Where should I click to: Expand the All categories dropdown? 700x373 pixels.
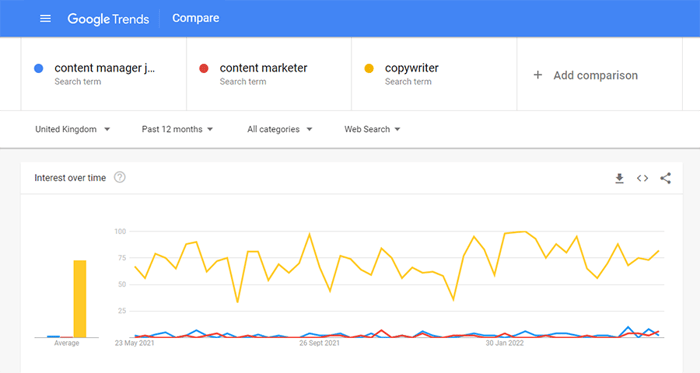[279, 129]
